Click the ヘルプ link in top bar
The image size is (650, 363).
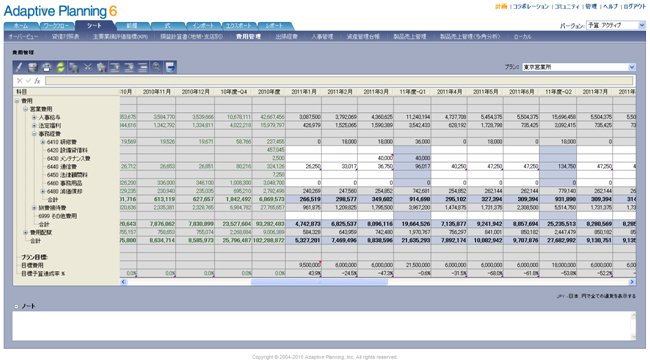(610, 7)
